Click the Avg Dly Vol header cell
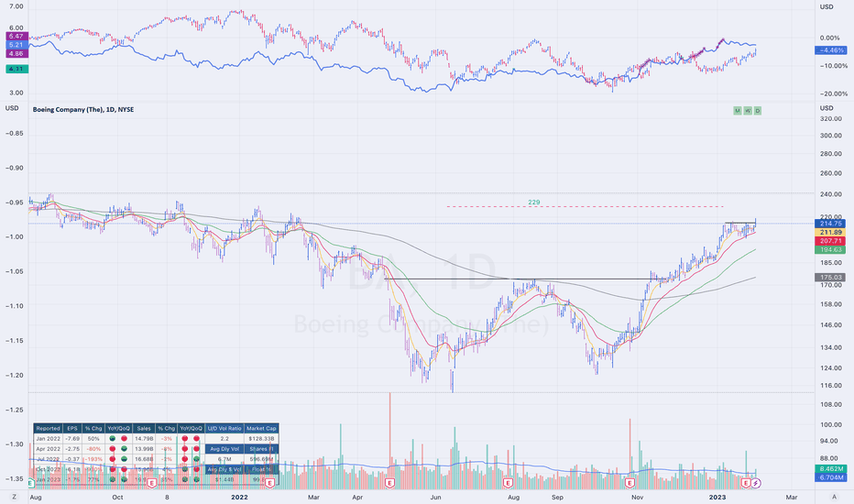This screenshot has height=504, width=854. [224, 449]
